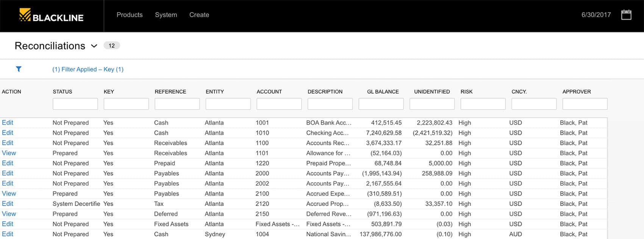Focus the Reference column filter box
Viewport: 644px width, 239px height.
(x=177, y=104)
